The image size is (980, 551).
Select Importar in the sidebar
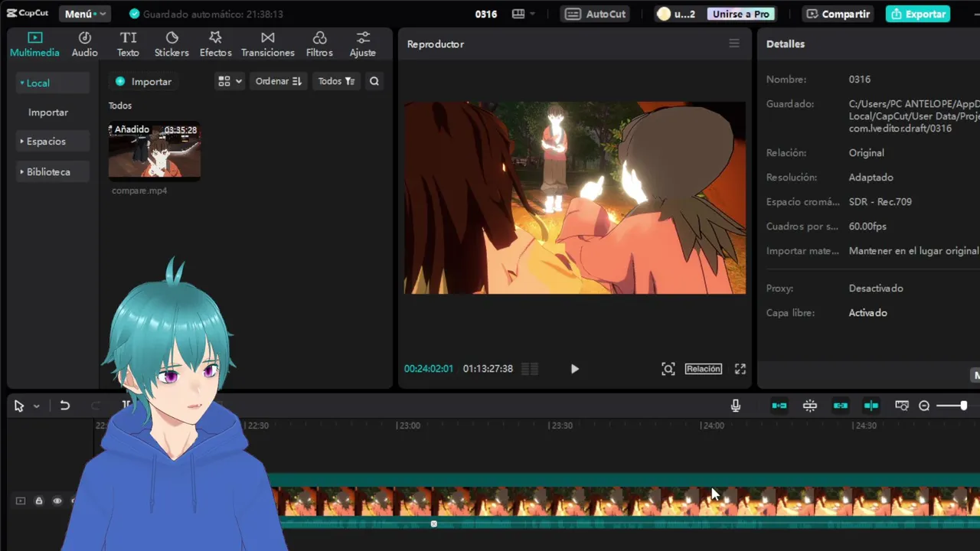(x=48, y=112)
